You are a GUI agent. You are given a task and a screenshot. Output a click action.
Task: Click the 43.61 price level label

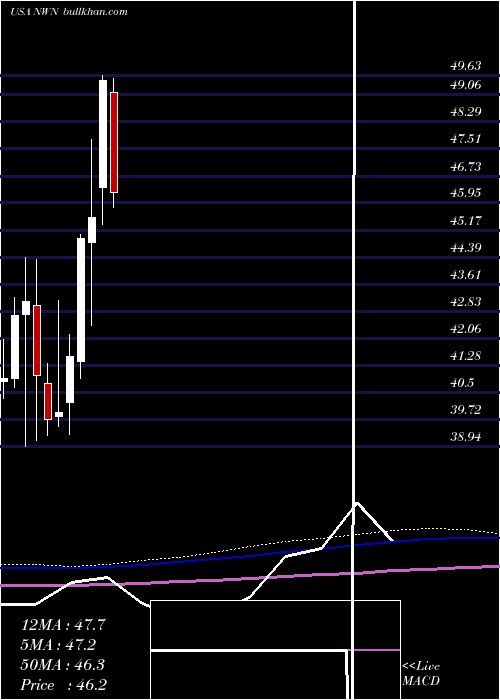click(x=466, y=275)
